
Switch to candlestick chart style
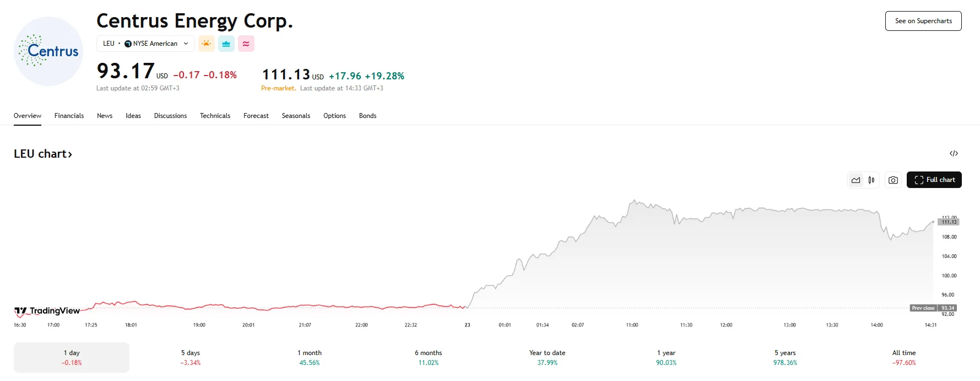871,180
